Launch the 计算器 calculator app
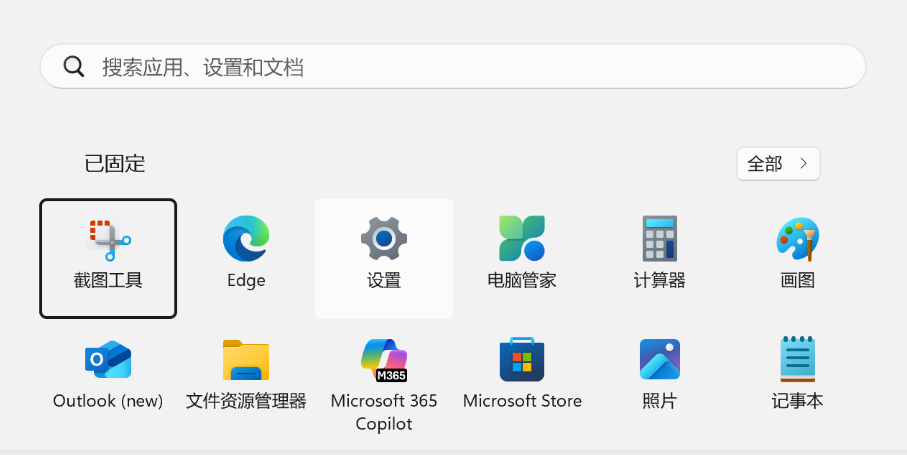Image resolution: width=907 pixels, height=455 pixels. pos(659,258)
